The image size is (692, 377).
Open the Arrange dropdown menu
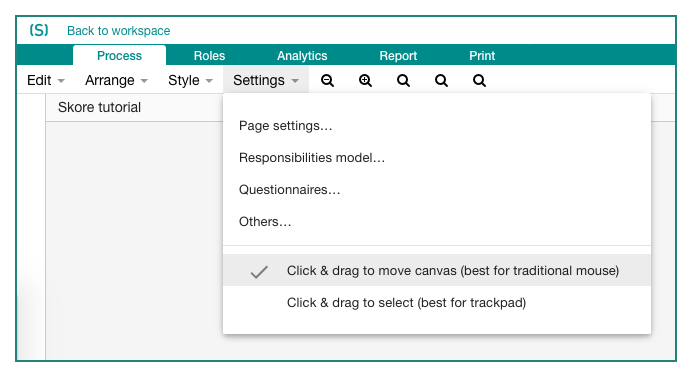click(x=116, y=80)
